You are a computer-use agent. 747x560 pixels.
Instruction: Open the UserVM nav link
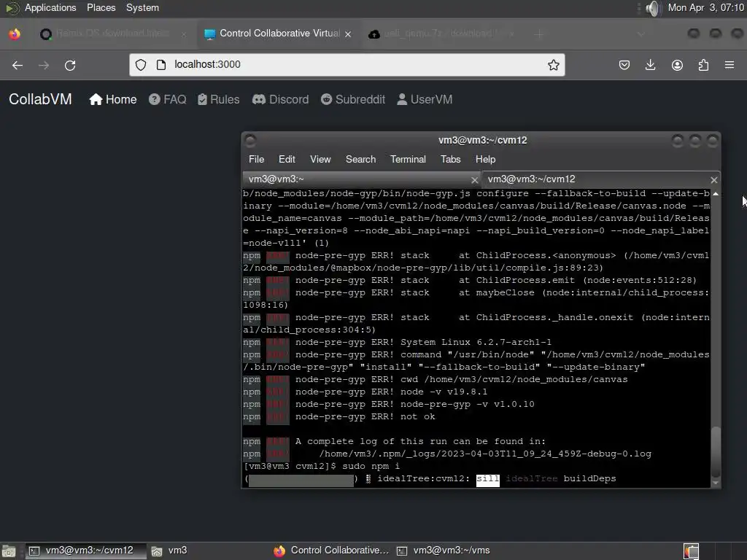[x=425, y=99]
